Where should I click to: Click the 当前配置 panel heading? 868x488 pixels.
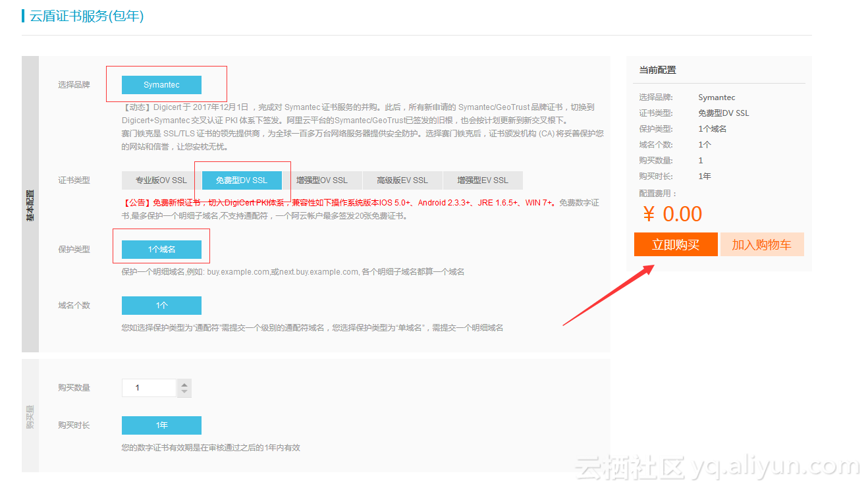pyautogui.click(x=657, y=70)
